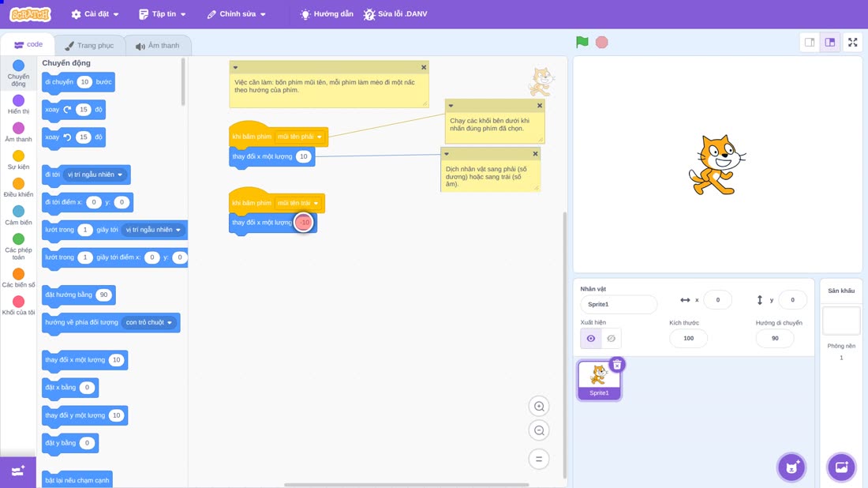Viewport: 868px width, 488px height.
Task: Show the sprite with the eye button
Action: (591, 339)
